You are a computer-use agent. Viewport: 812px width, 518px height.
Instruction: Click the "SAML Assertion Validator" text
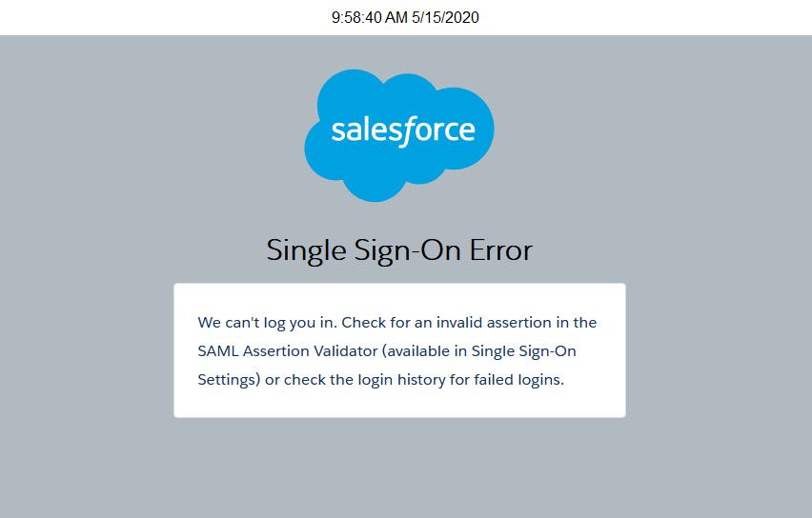click(288, 351)
